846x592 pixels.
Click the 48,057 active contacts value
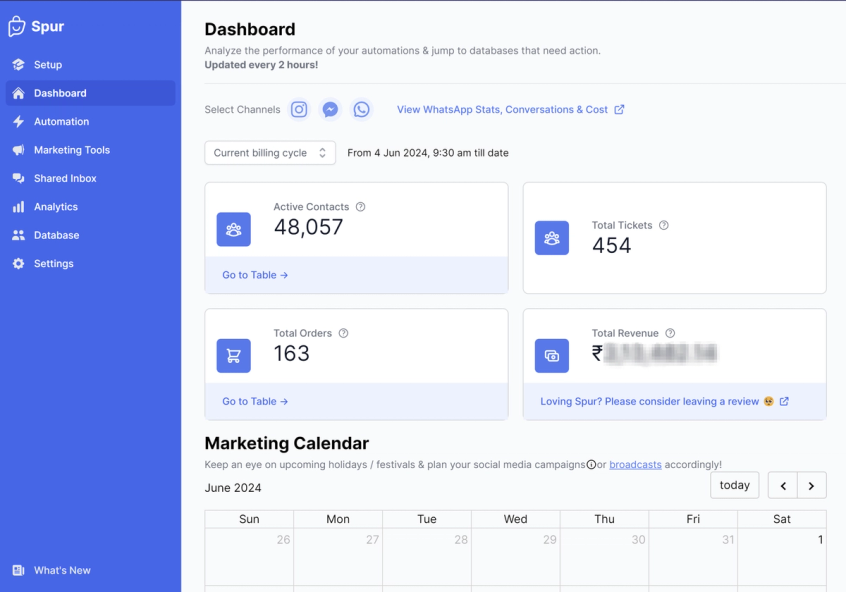coord(308,227)
